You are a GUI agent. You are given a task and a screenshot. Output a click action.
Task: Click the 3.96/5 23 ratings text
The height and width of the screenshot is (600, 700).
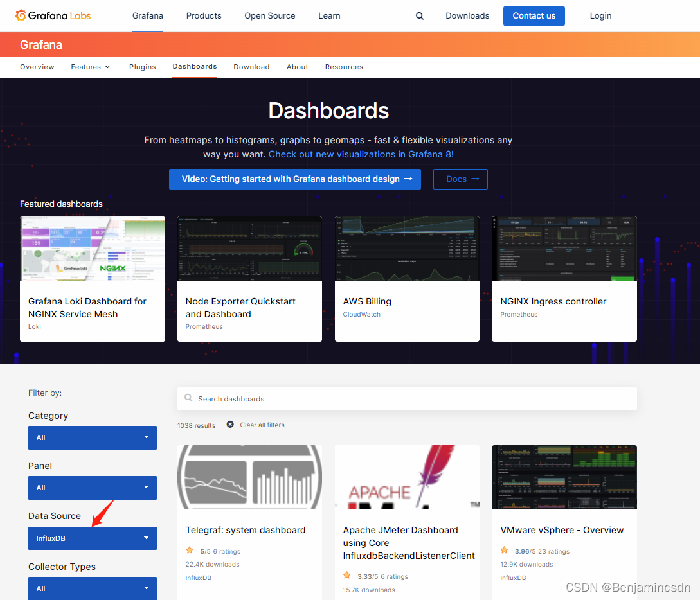tap(542, 551)
